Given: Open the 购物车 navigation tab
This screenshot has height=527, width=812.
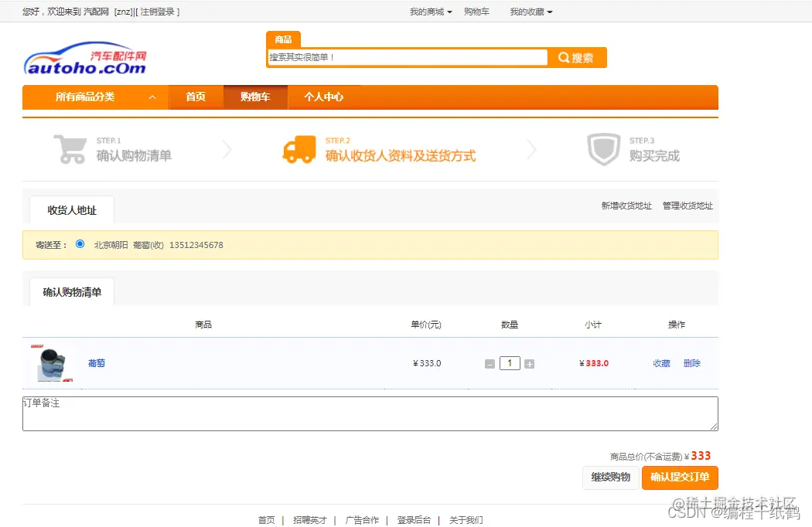Looking at the screenshot, I should pos(255,97).
